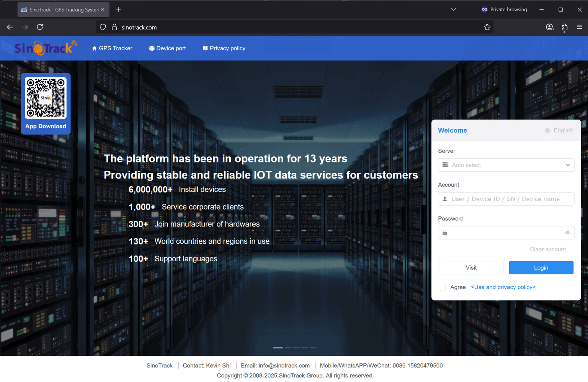The image size is (588, 382).
Task: View site info via the padlock icon
Action: 114,27
